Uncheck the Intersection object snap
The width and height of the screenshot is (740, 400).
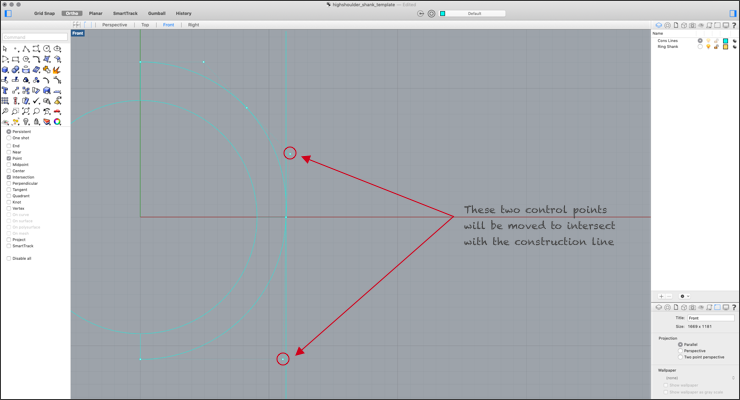point(9,177)
